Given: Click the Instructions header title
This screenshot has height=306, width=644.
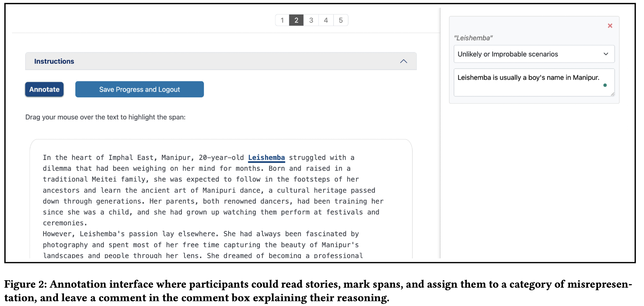Looking at the screenshot, I should 54,61.
